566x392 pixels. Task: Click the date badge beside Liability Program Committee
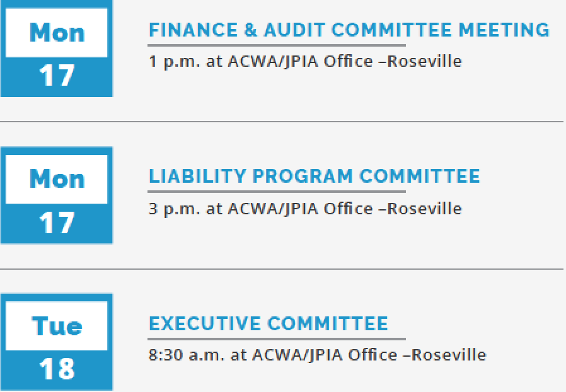coord(57,195)
